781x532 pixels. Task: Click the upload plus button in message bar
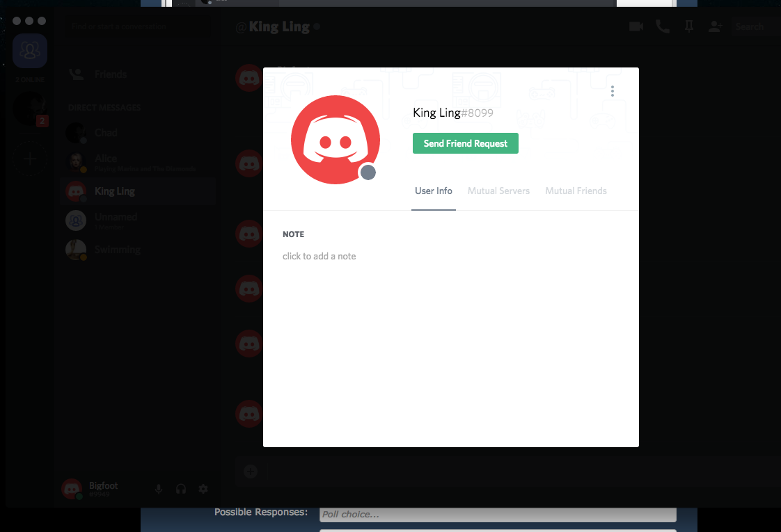pyautogui.click(x=251, y=471)
